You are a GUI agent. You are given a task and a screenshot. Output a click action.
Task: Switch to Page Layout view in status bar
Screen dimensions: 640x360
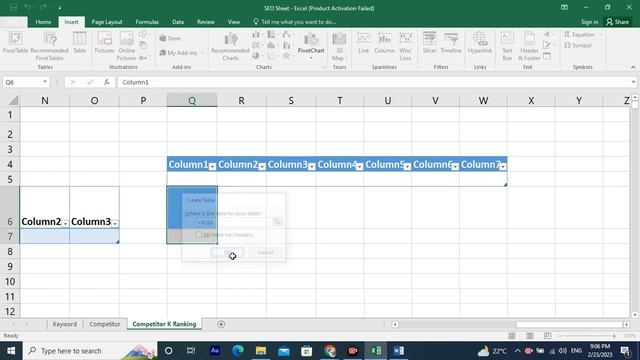[x=529, y=336]
